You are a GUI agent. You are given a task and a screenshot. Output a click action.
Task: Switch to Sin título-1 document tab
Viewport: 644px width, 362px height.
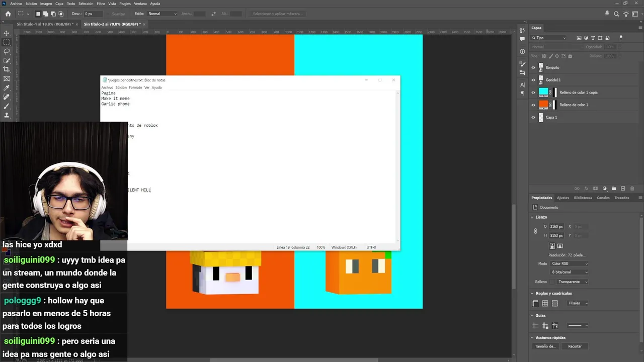[x=44, y=24]
